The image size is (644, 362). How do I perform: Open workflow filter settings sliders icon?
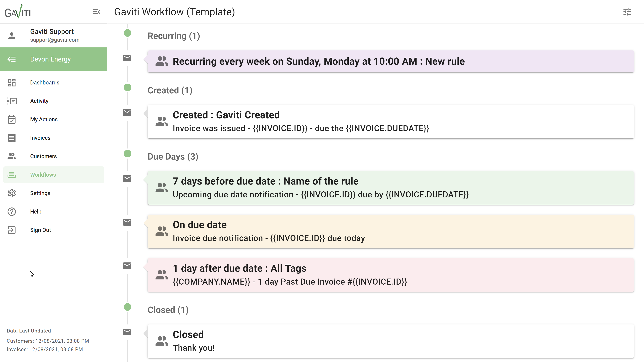click(x=627, y=12)
